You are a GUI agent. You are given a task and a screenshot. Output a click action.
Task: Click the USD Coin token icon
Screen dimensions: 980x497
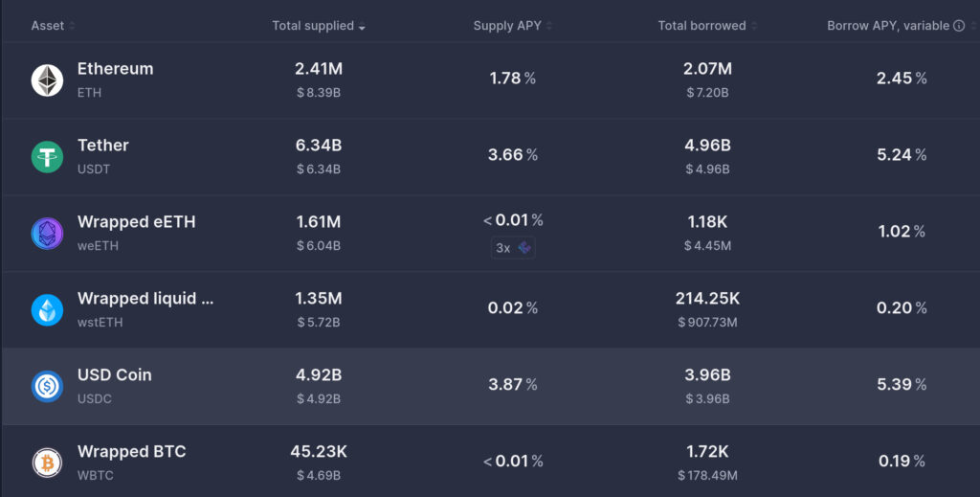coord(47,386)
